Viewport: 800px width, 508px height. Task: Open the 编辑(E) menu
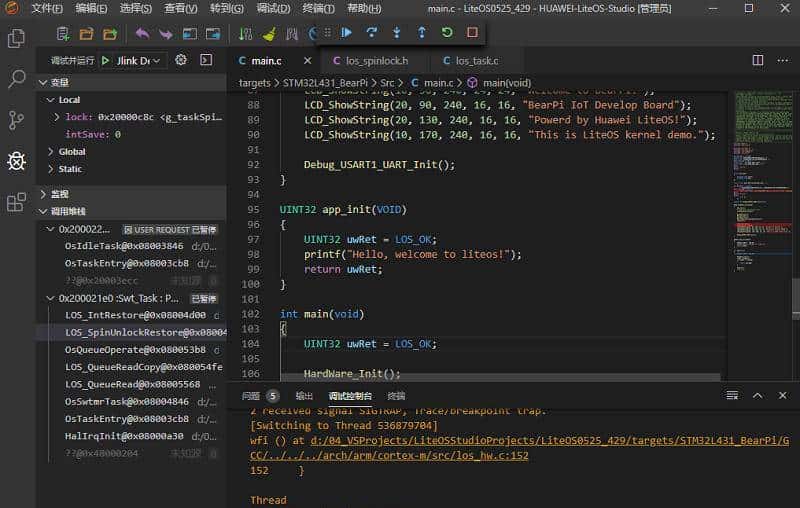(91, 8)
